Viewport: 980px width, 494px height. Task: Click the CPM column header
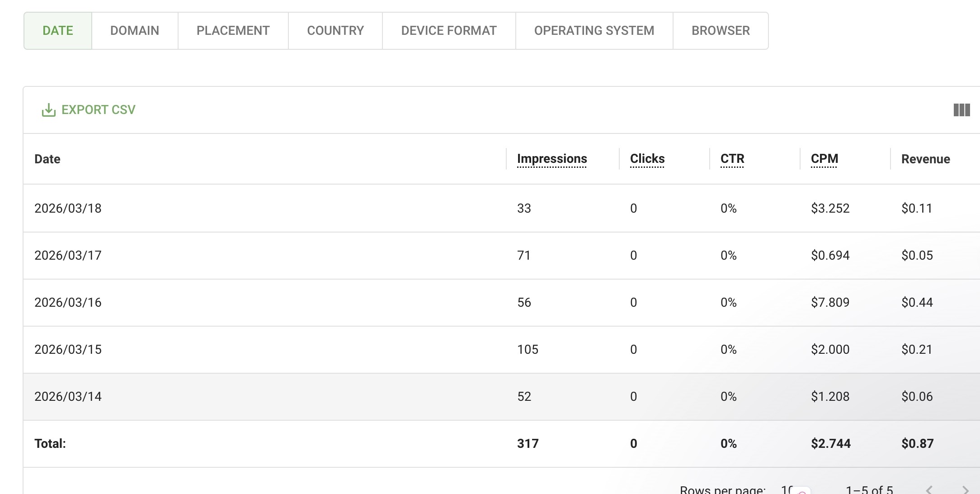pos(825,159)
